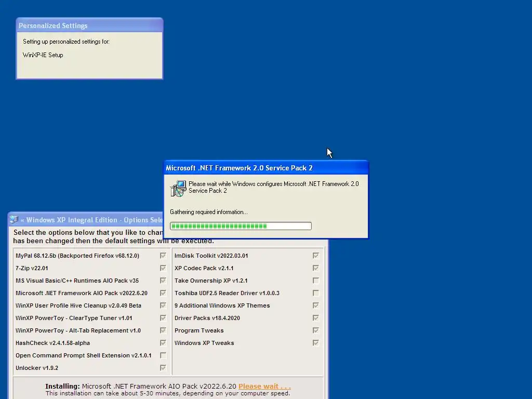Click the 'MyPal 68.12.5b (Backported Firefox v68.12.0)' label
532x399 pixels.
click(x=77, y=256)
